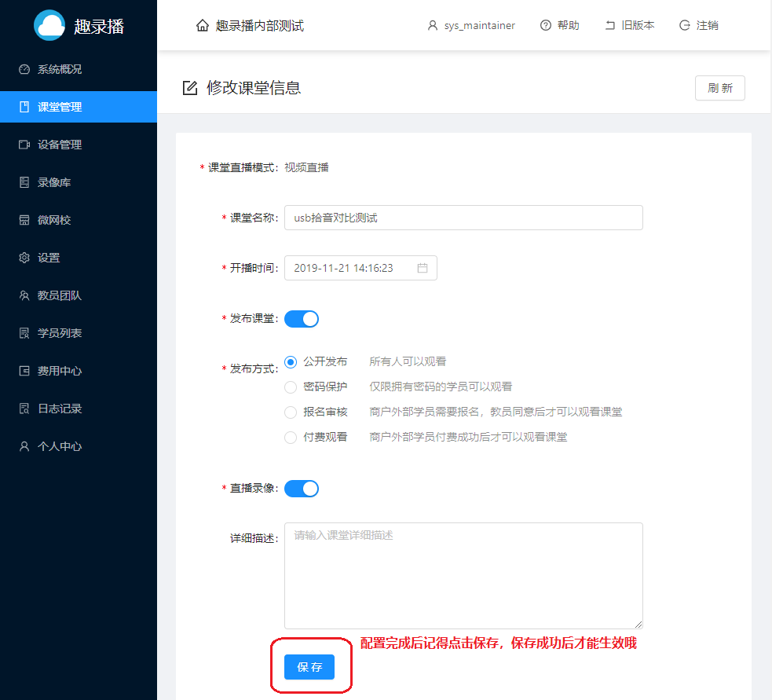Image resolution: width=772 pixels, height=700 pixels.
Task: Click the 系统概况 dashboard icon
Action: (x=24, y=69)
